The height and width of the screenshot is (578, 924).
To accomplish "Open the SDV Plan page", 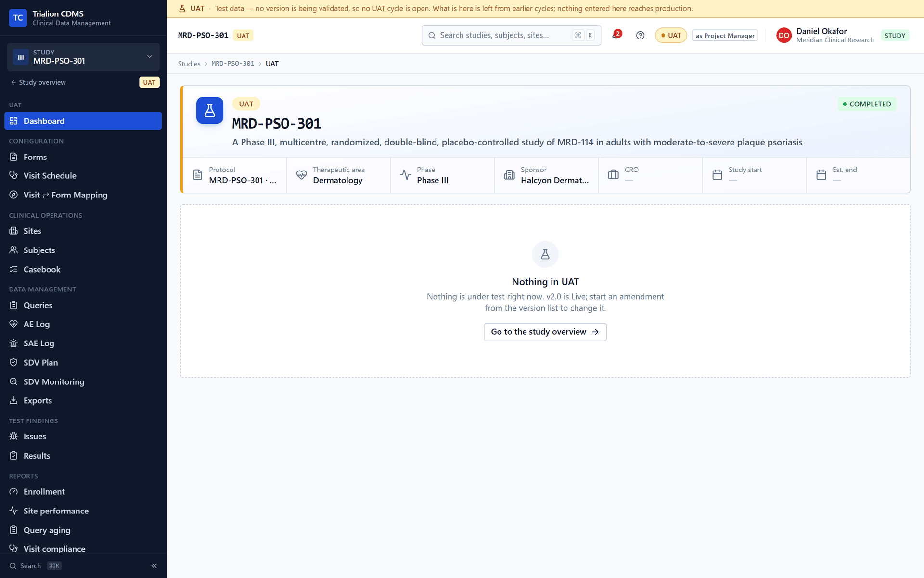I will [x=83, y=363].
